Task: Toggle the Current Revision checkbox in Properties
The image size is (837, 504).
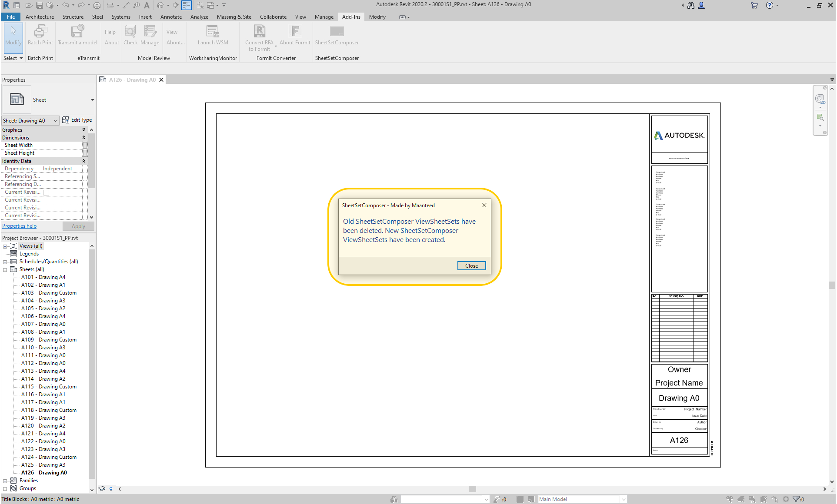Action: coord(47,192)
